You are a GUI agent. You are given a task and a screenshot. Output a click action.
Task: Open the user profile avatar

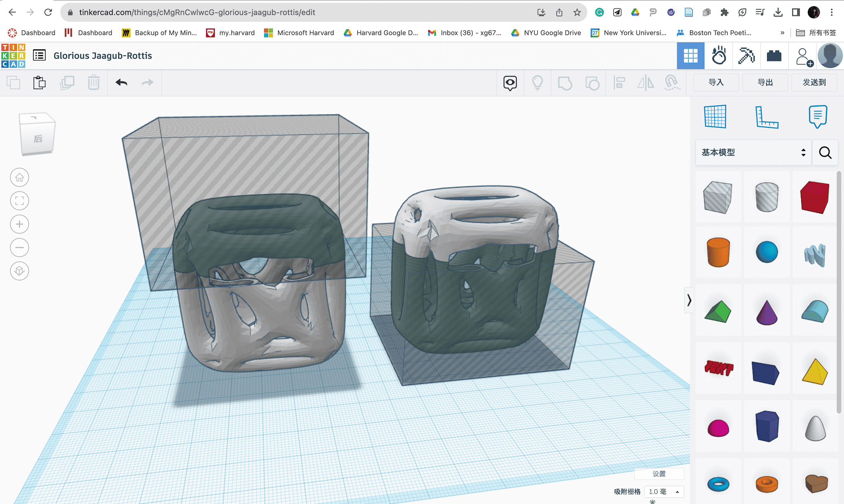(x=830, y=56)
